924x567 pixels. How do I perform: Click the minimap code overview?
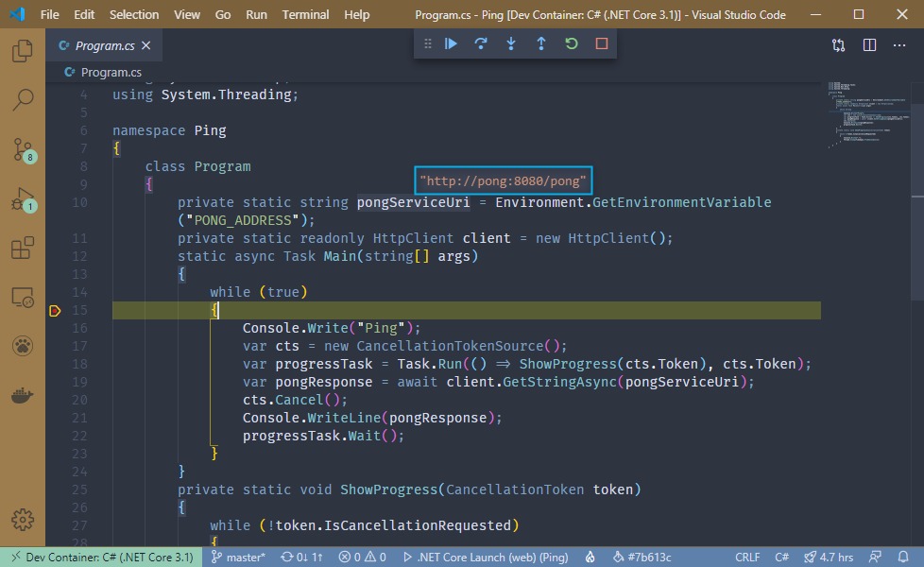click(867, 115)
